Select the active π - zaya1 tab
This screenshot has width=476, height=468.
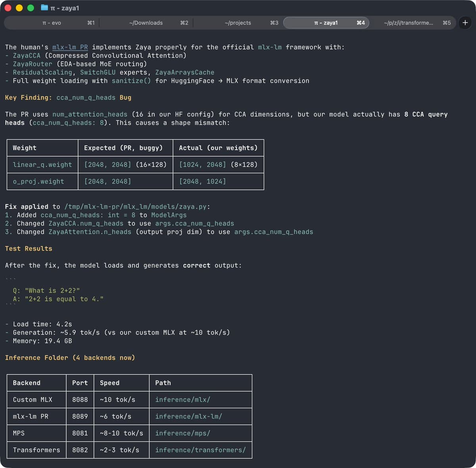[x=326, y=23]
